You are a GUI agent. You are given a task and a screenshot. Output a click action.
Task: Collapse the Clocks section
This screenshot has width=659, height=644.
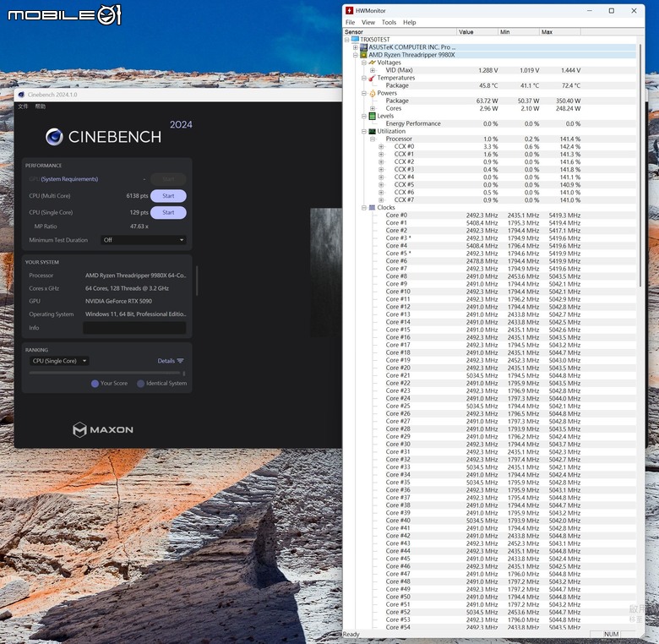coord(364,208)
